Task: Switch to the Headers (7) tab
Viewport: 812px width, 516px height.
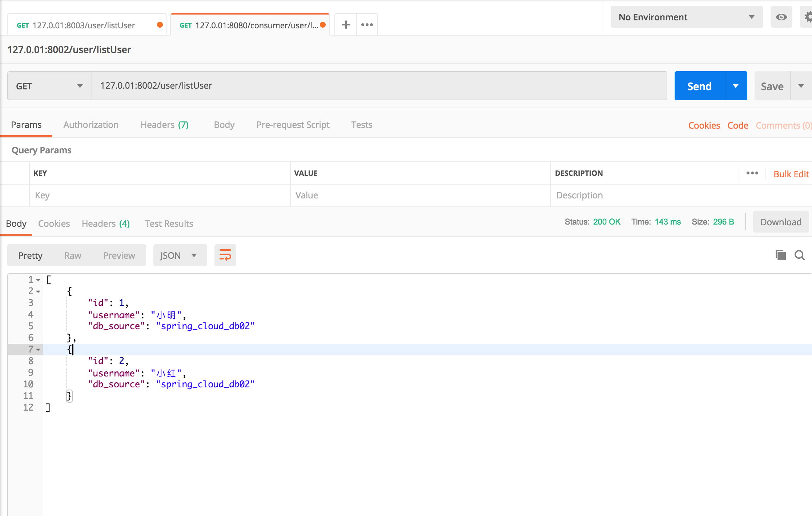Action: click(164, 124)
